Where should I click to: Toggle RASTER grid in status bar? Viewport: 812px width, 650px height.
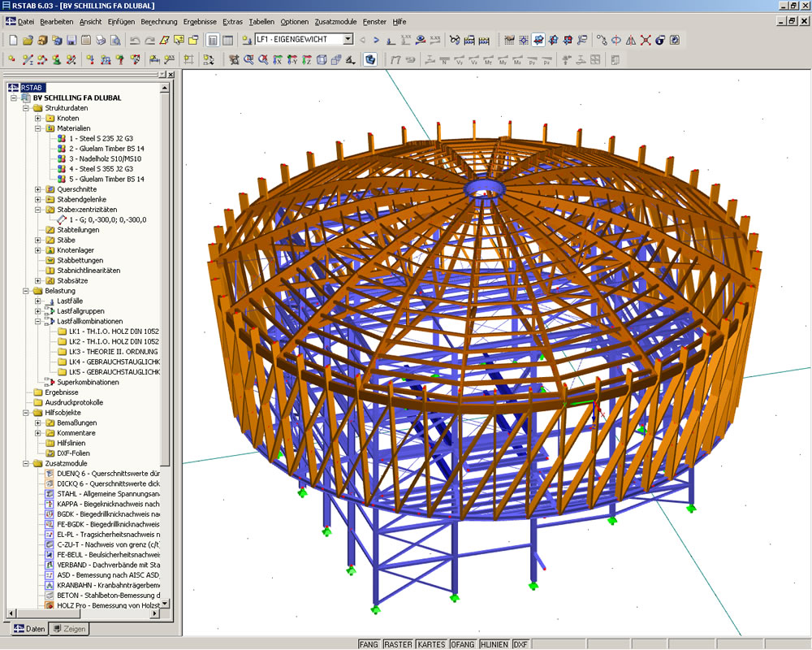398,644
